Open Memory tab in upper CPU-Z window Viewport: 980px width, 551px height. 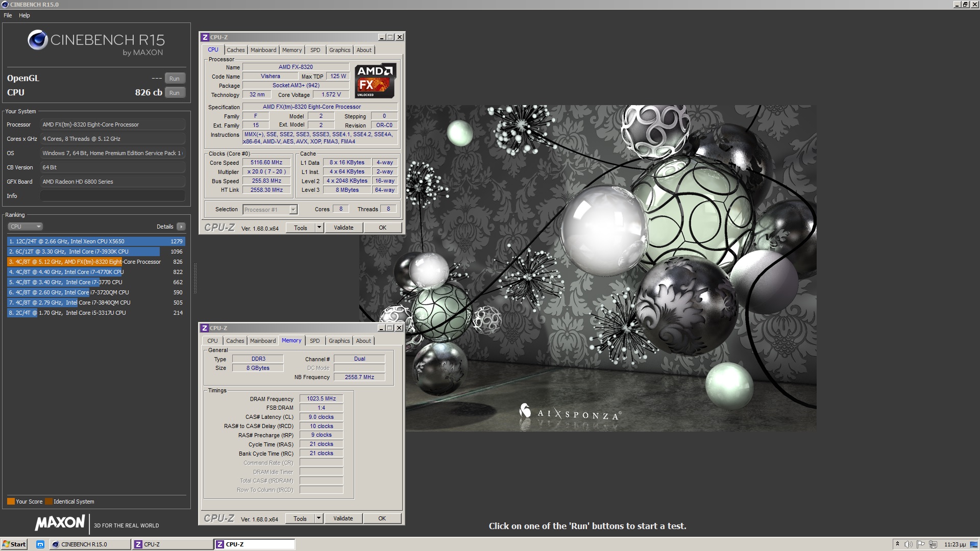292,50
